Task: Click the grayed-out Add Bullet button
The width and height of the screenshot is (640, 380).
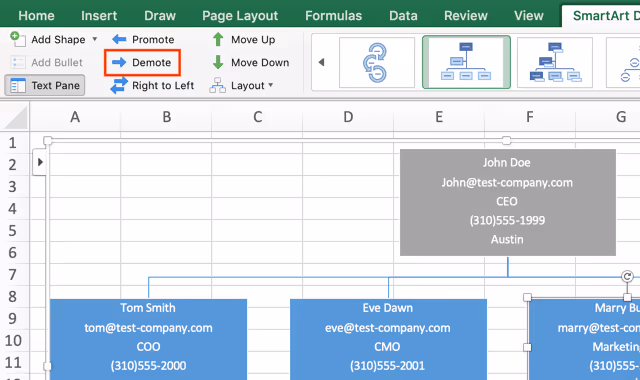Action: point(47,62)
